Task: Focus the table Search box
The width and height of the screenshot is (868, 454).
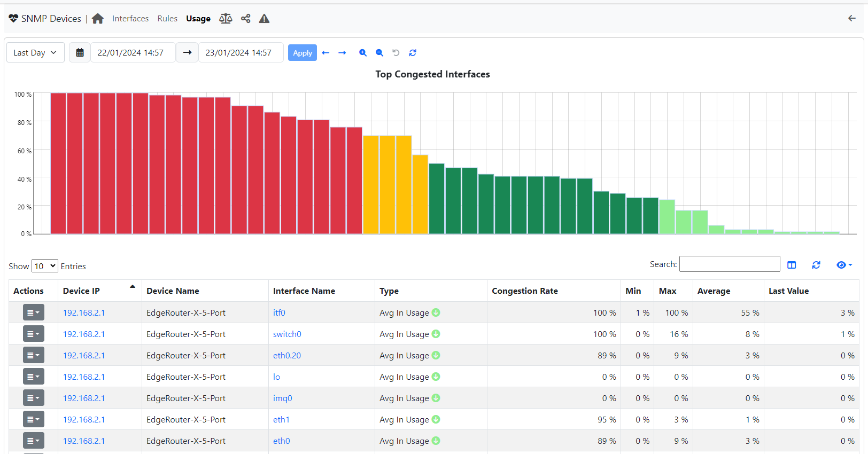Action: [730, 264]
